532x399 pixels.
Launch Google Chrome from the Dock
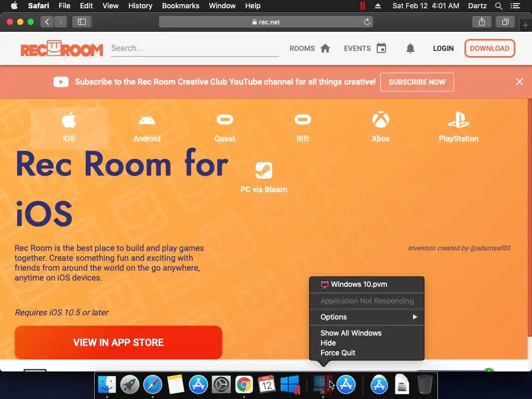(x=244, y=384)
